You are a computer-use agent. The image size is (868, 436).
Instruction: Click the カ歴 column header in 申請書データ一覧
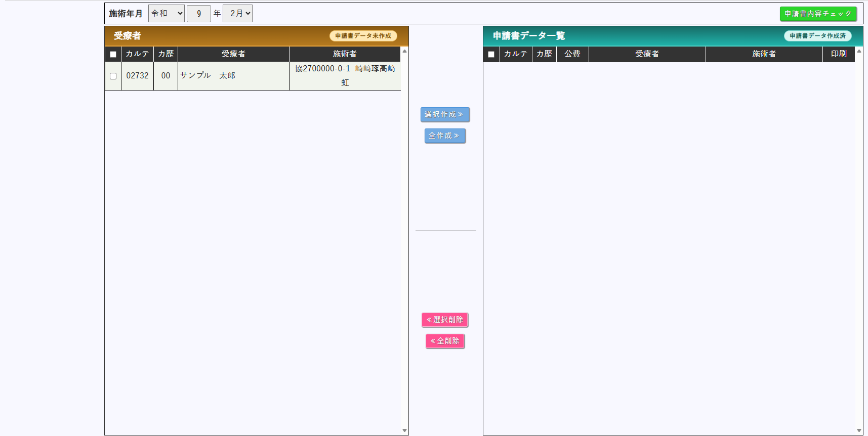tap(544, 54)
